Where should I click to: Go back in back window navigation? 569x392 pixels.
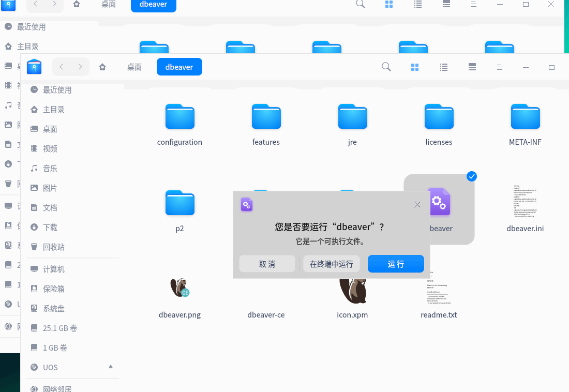point(35,4)
